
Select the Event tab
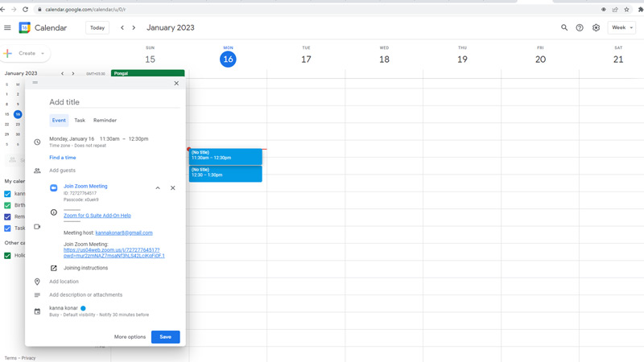tap(59, 120)
